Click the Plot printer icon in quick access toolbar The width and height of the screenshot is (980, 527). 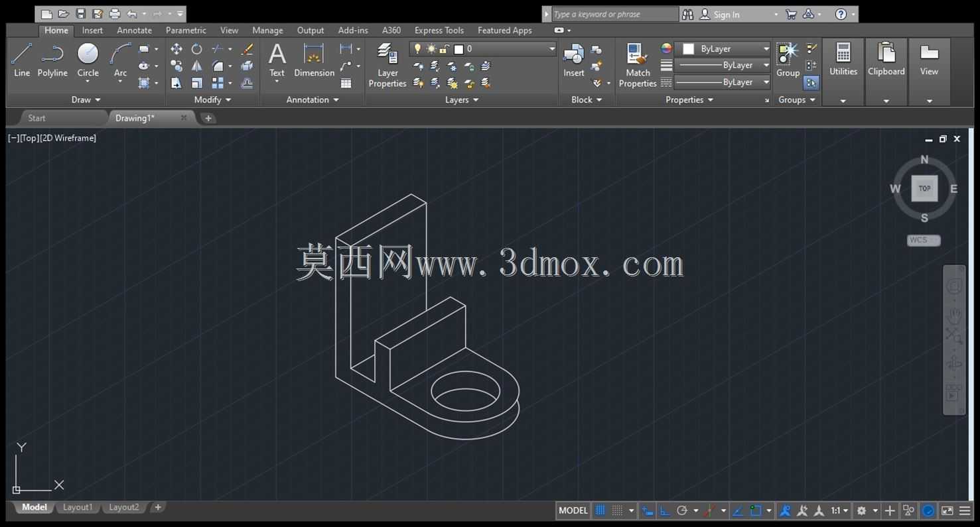115,14
